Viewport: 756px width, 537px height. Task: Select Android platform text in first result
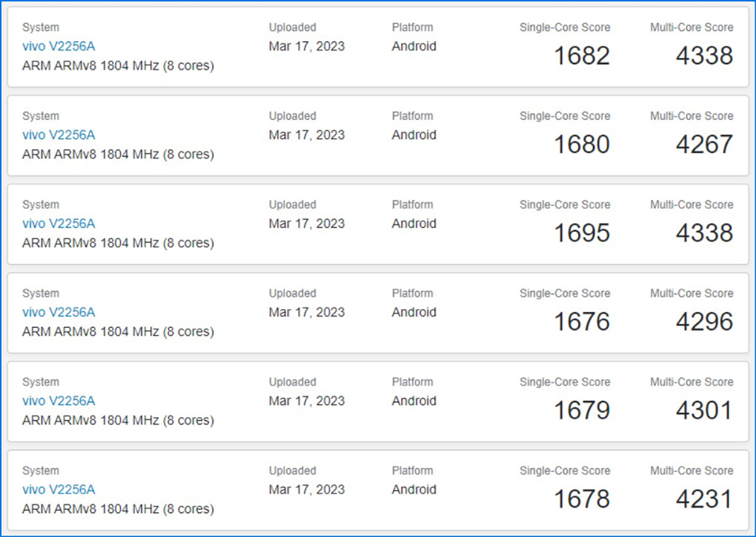tap(414, 46)
